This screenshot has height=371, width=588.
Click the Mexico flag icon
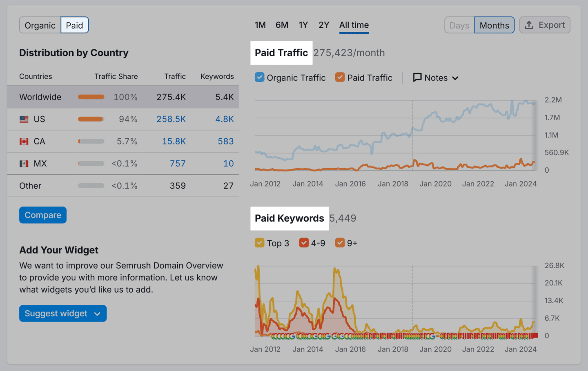click(x=24, y=163)
